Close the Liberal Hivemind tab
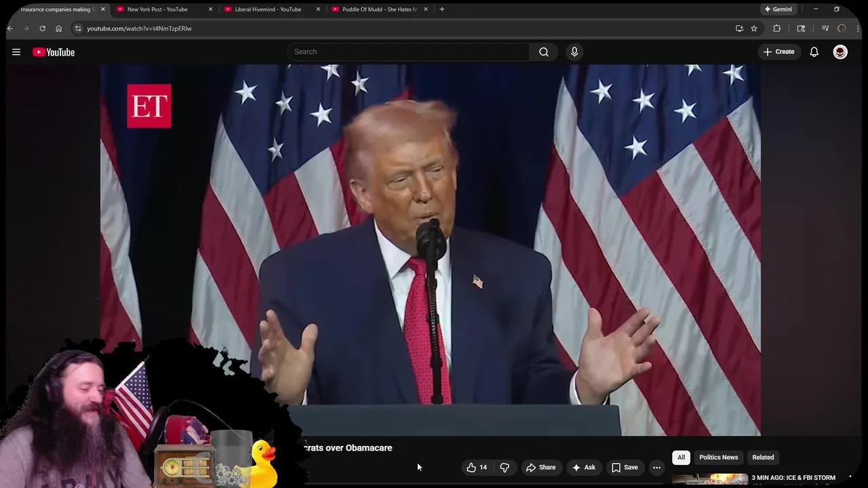868x488 pixels. tap(318, 9)
